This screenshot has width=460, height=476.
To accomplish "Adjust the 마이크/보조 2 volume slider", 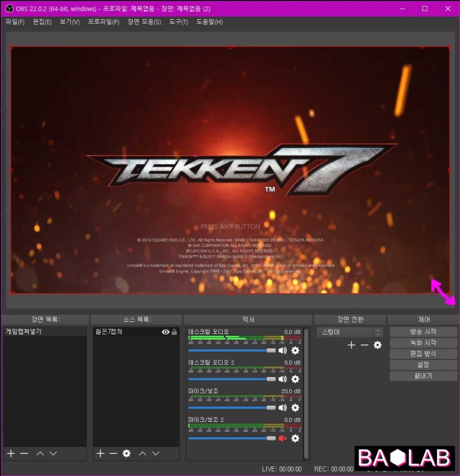I will click(x=232, y=439).
